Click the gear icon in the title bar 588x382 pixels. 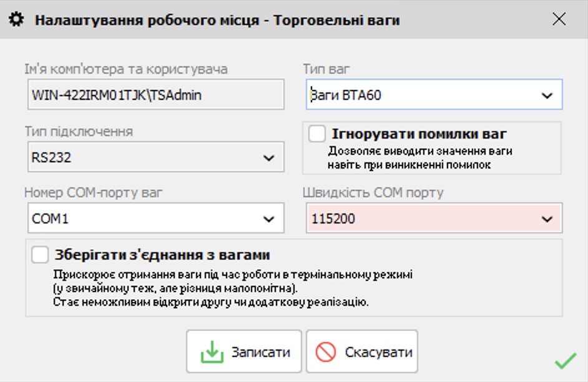click(x=17, y=20)
